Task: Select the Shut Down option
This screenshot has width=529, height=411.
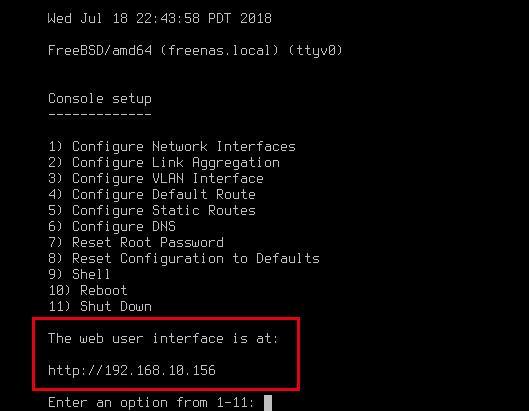Action: (100, 306)
